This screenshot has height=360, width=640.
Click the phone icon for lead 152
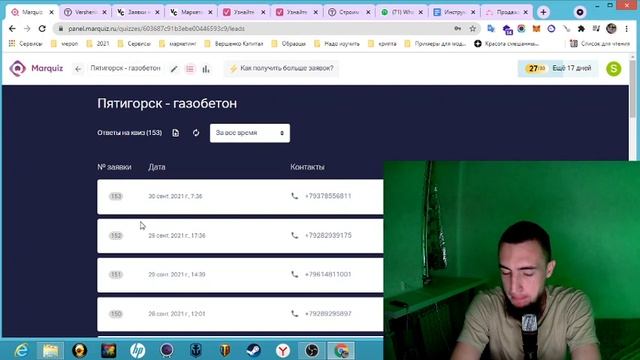(294, 236)
